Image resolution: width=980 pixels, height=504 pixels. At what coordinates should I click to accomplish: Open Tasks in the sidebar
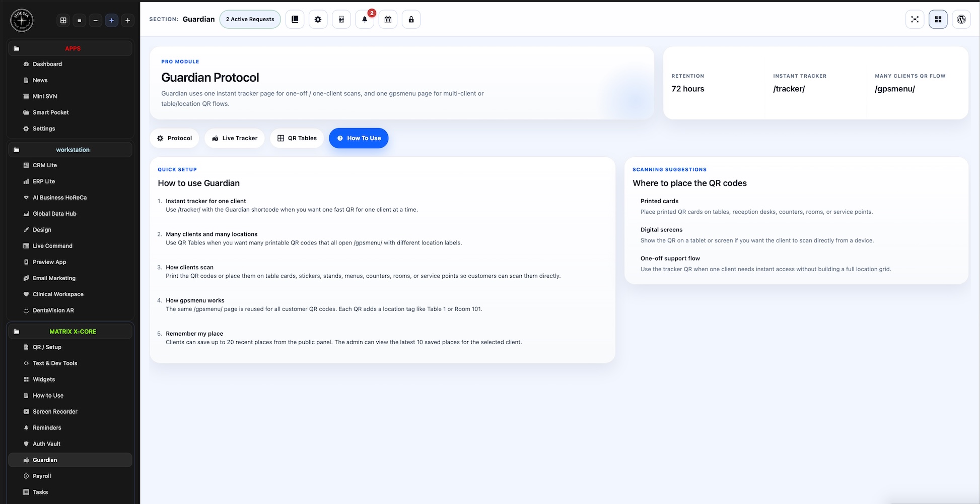[x=71, y=492]
